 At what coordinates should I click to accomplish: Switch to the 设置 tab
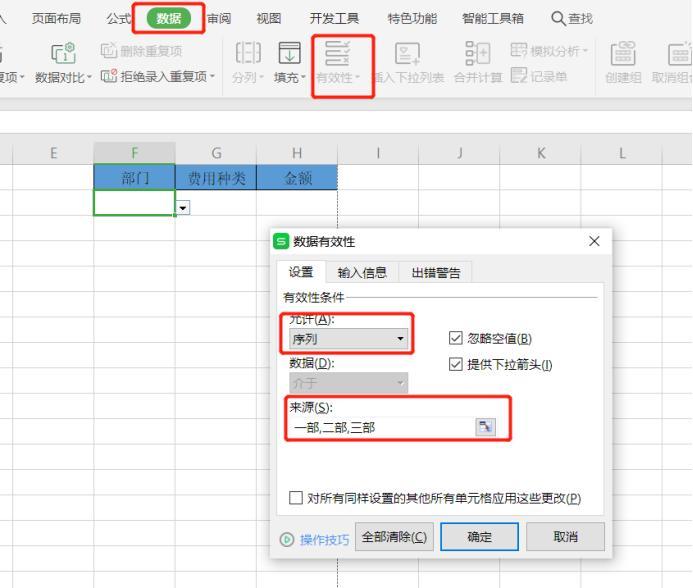[x=301, y=272]
